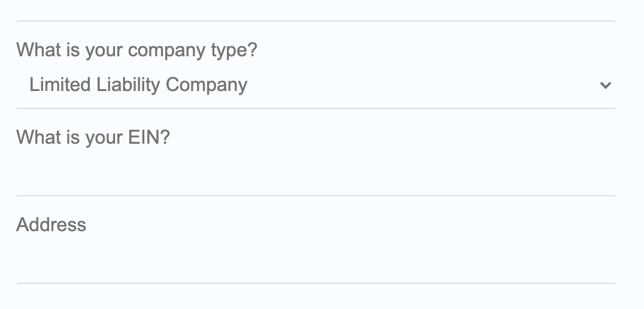644x309 pixels.
Task: Place cursor in the empty field below EIN question
Action: (x=315, y=174)
